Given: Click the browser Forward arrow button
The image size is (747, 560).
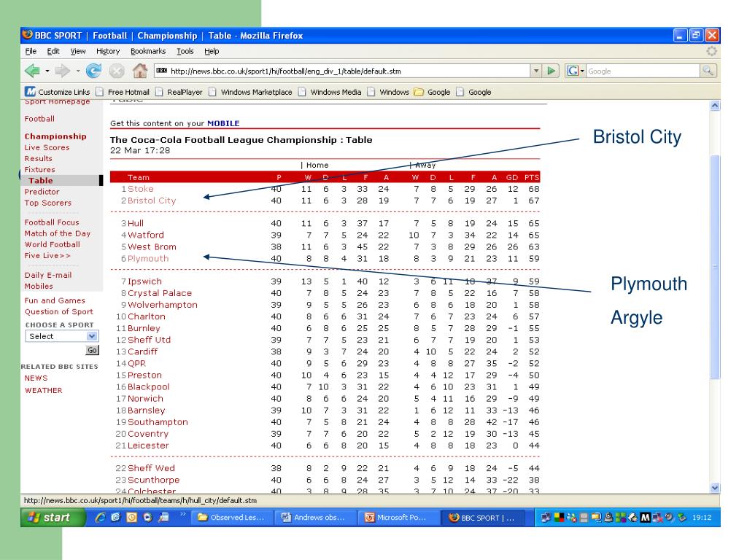Looking at the screenshot, I should (x=63, y=71).
